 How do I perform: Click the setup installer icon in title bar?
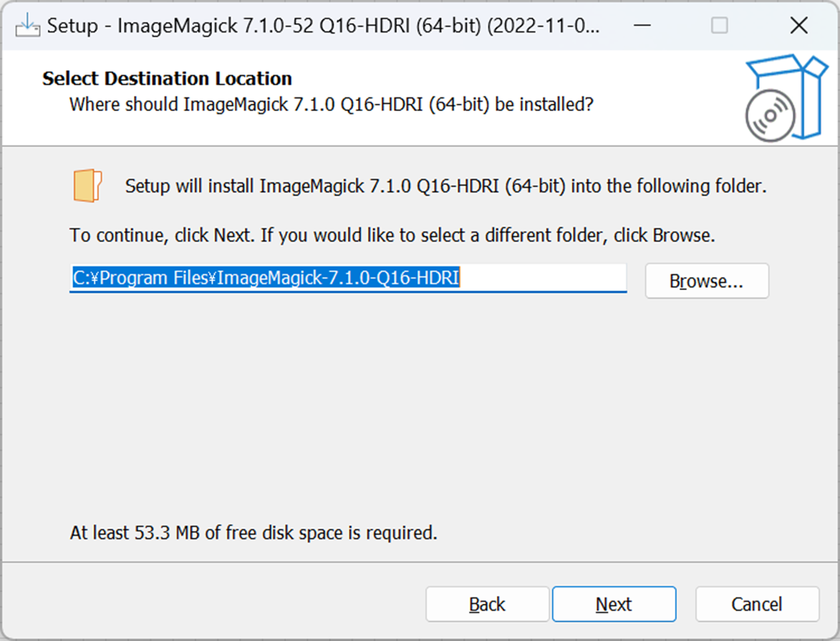click(x=26, y=25)
